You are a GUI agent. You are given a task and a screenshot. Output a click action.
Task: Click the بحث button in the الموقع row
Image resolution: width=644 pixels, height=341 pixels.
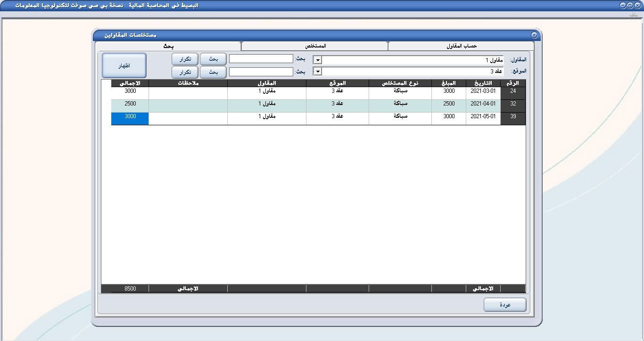pos(213,72)
